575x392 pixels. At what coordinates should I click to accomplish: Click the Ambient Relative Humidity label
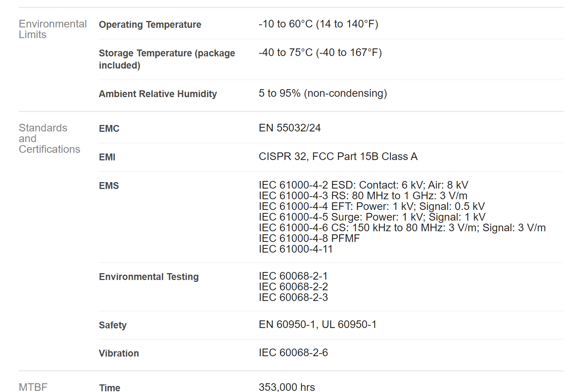[x=157, y=94]
